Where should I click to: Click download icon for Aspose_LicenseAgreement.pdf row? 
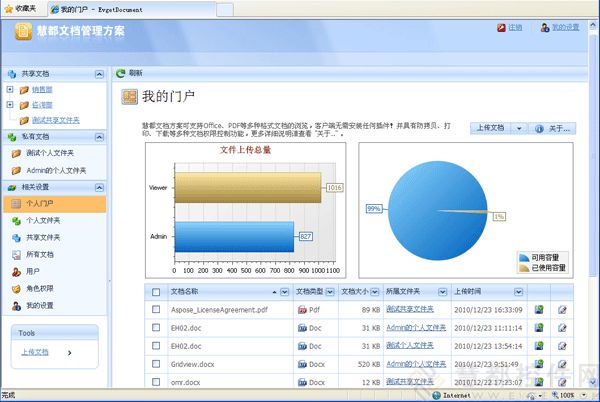coord(540,310)
